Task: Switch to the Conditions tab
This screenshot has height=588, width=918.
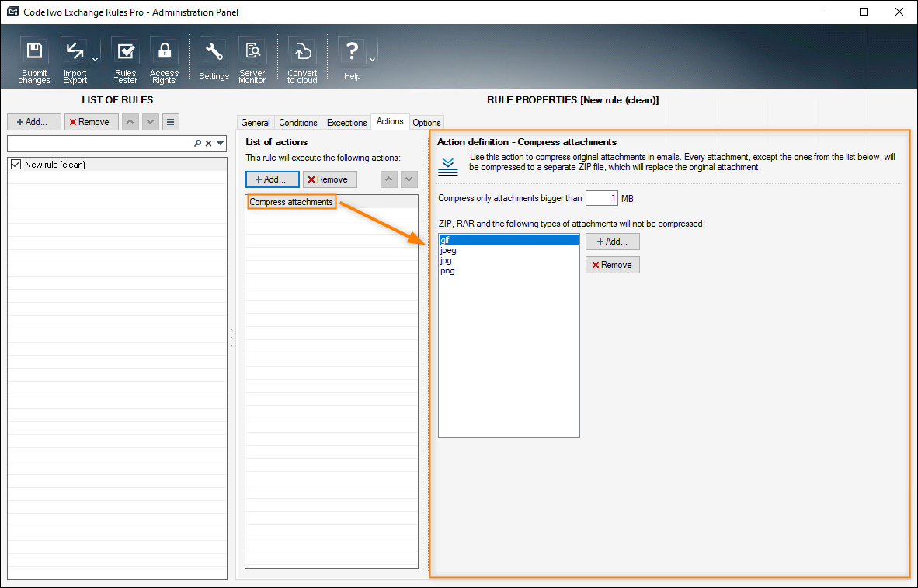Action: (298, 123)
